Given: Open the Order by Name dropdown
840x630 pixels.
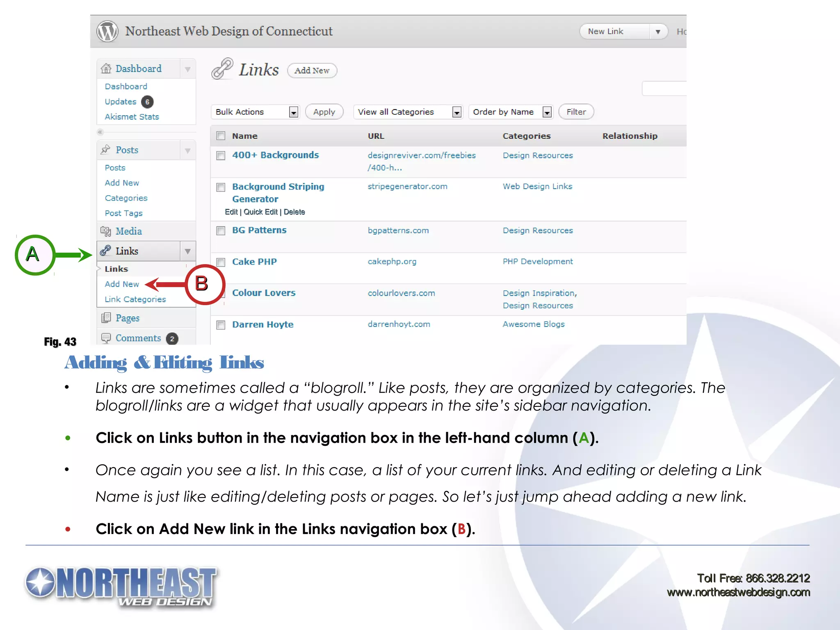Looking at the screenshot, I should 511,112.
